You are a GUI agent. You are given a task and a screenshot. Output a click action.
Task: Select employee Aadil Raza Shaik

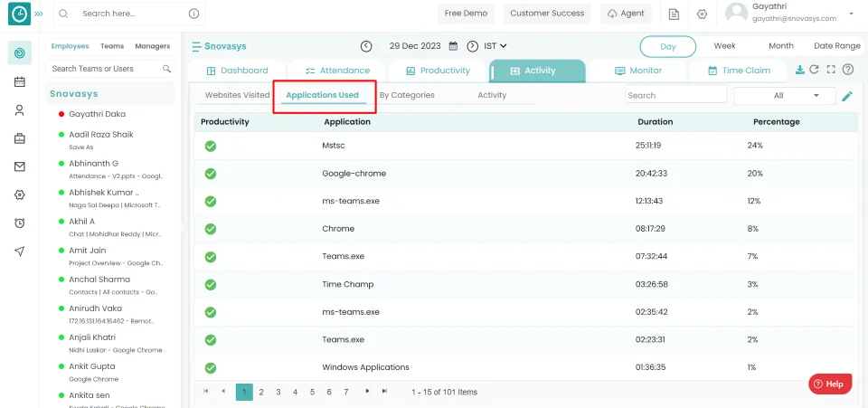coord(100,135)
